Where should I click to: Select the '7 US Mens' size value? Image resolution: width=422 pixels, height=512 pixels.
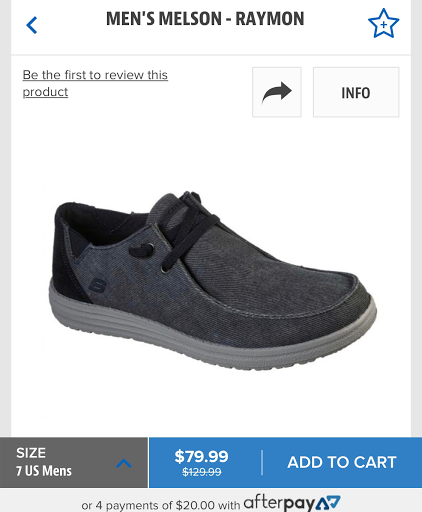click(x=44, y=471)
